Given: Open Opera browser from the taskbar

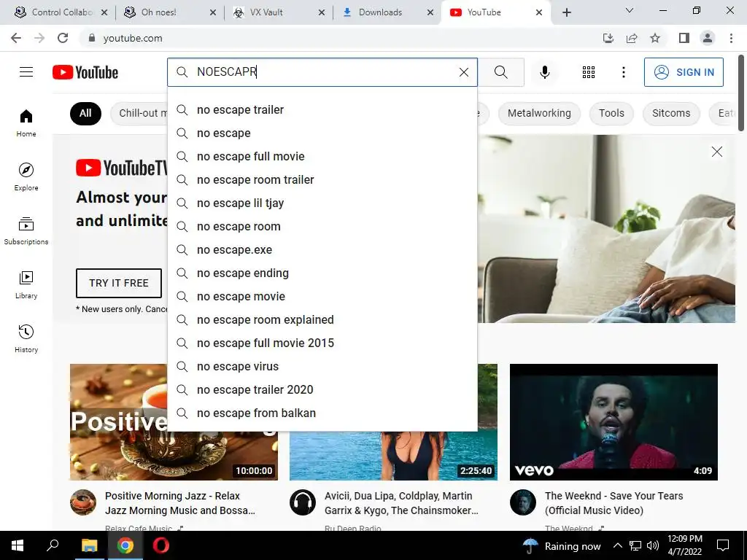Looking at the screenshot, I should click(161, 545).
